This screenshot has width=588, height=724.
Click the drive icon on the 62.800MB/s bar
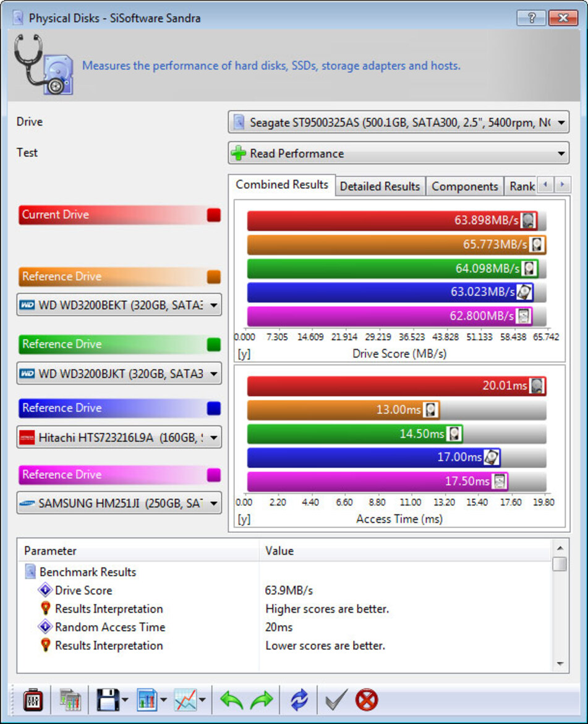523,316
